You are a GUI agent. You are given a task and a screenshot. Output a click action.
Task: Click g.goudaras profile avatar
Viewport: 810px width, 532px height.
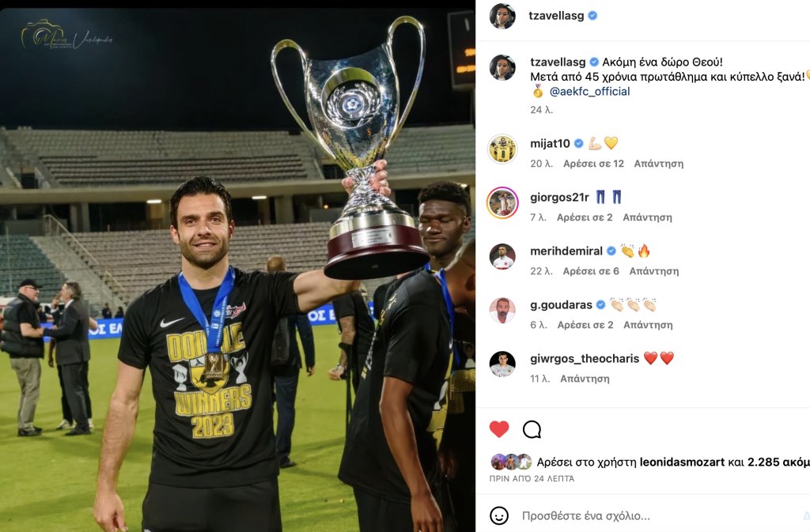502,310
